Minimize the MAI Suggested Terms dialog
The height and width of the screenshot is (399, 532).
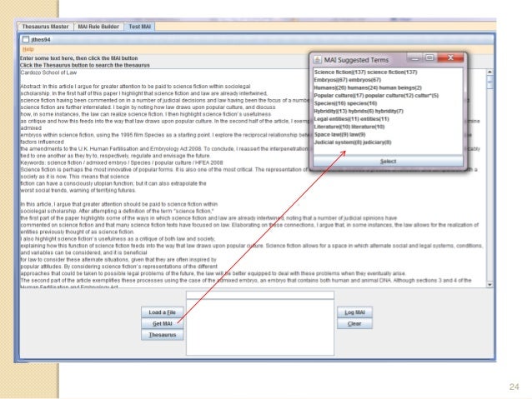point(414,58)
